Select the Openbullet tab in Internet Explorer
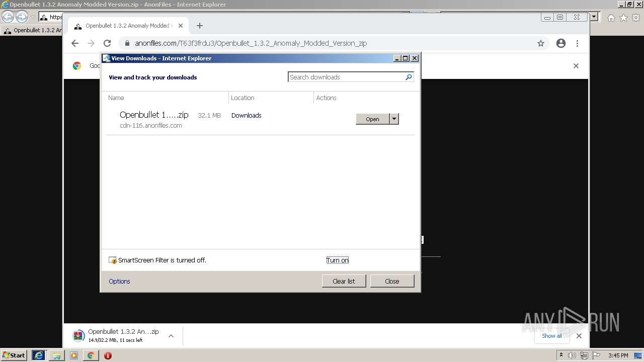 tap(32, 30)
